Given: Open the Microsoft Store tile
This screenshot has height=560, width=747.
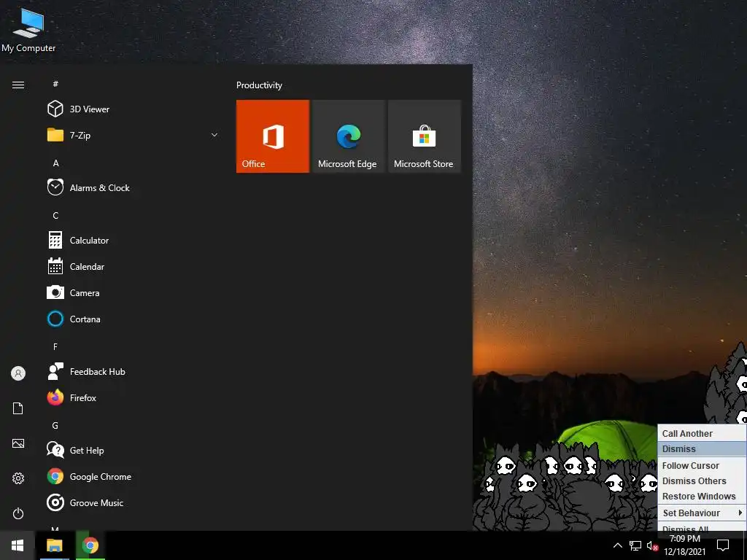Looking at the screenshot, I should pyautogui.click(x=425, y=136).
